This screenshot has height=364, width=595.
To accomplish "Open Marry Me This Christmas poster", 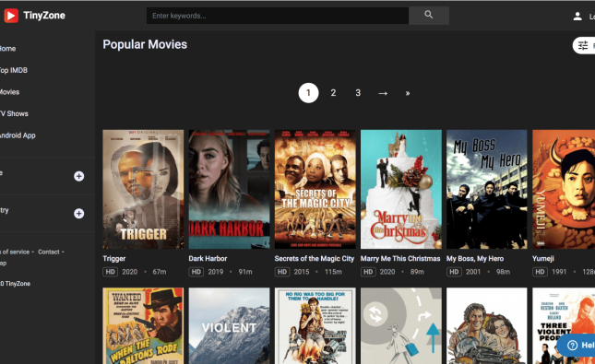I will coord(401,189).
